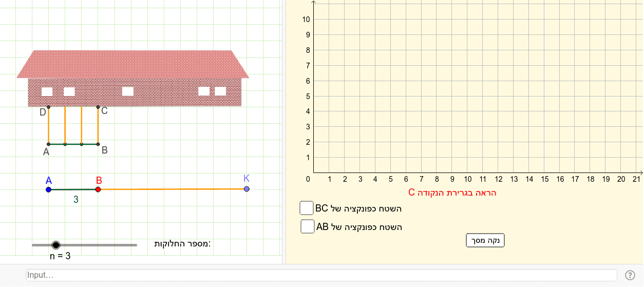Screen dimensions: 644x287
Task: Click the red text 'הראה בגרירת הנקודה C'
Action: click(452, 193)
